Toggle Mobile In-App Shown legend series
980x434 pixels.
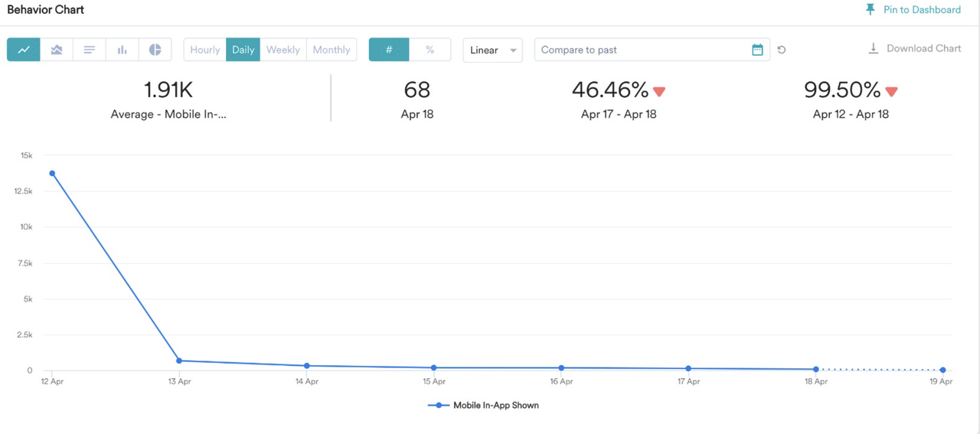[484, 405]
